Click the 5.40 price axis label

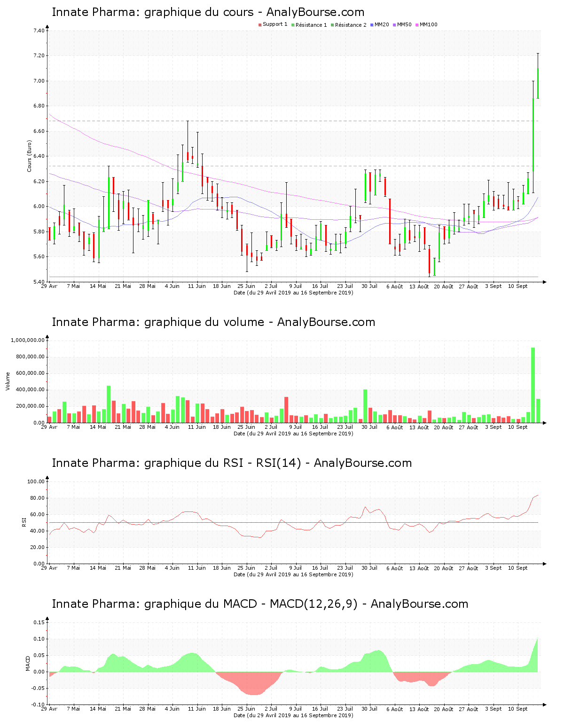(39, 282)
